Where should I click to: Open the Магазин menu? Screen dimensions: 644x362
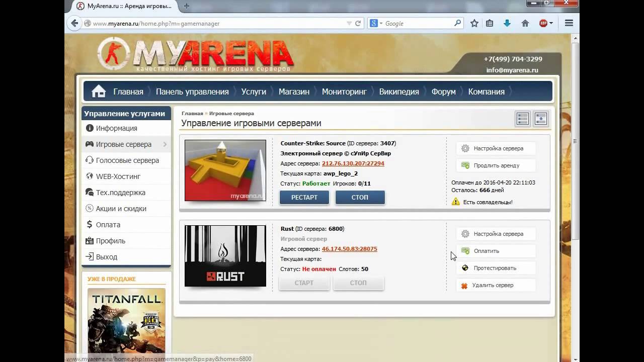tap(294, 92)
